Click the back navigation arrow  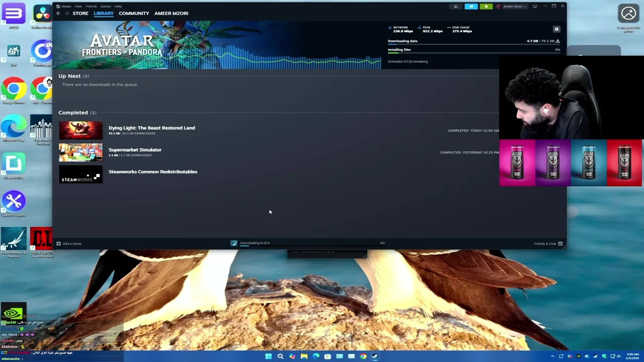(x=58, y=14)
